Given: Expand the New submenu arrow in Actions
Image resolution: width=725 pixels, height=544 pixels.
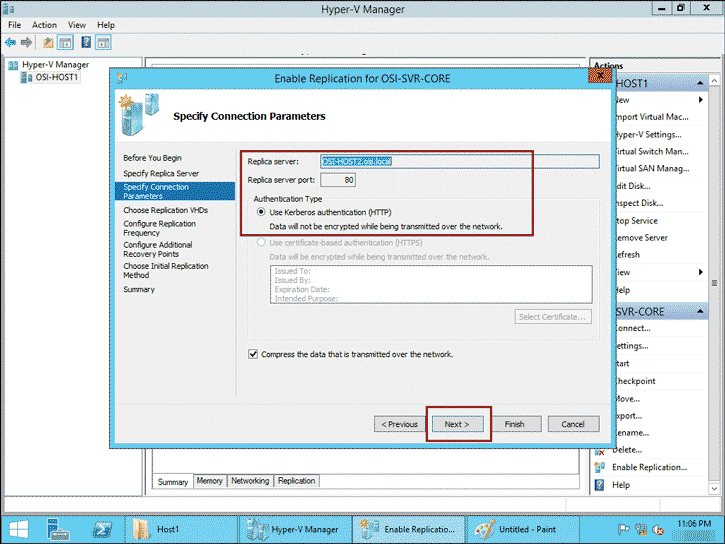Looking at the screenshot, I should 701,100.
